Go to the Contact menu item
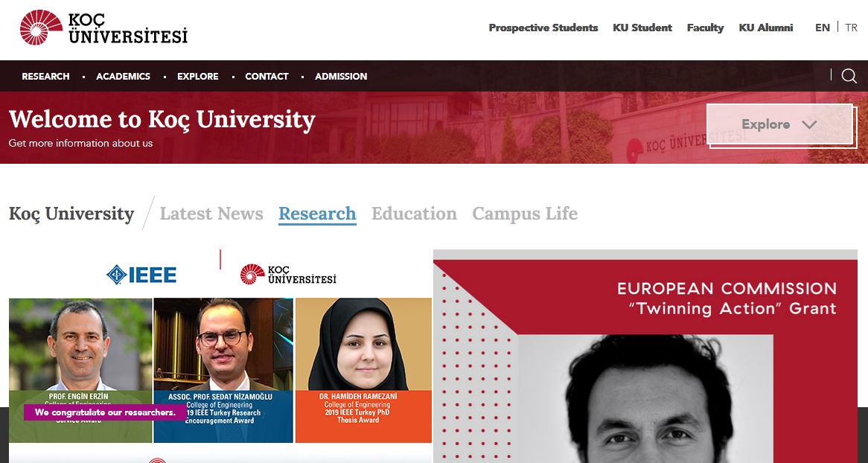The height and width of the screenshot is (463, 868). [x=267, y=77]
